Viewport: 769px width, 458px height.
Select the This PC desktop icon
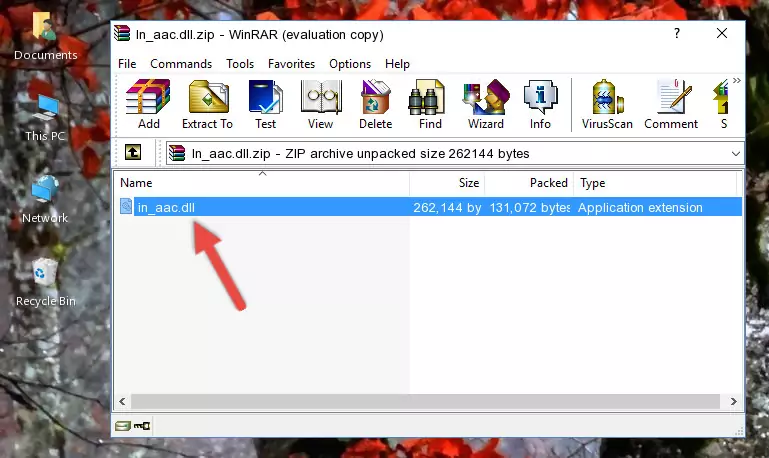coord(45,118)
